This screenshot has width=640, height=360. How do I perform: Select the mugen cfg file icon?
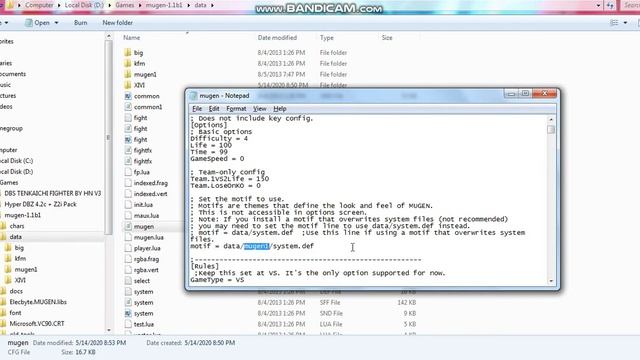[128, 226]
